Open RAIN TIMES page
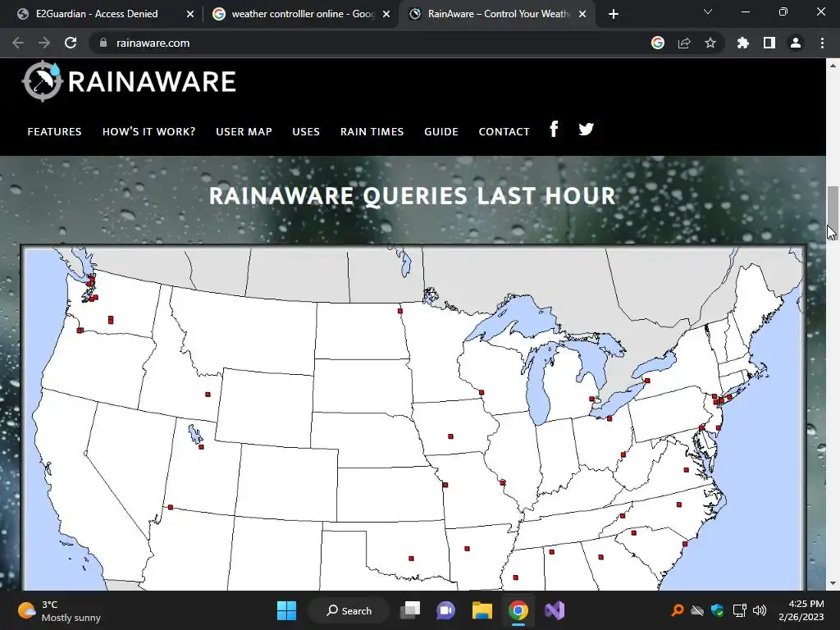 point(372,131)
